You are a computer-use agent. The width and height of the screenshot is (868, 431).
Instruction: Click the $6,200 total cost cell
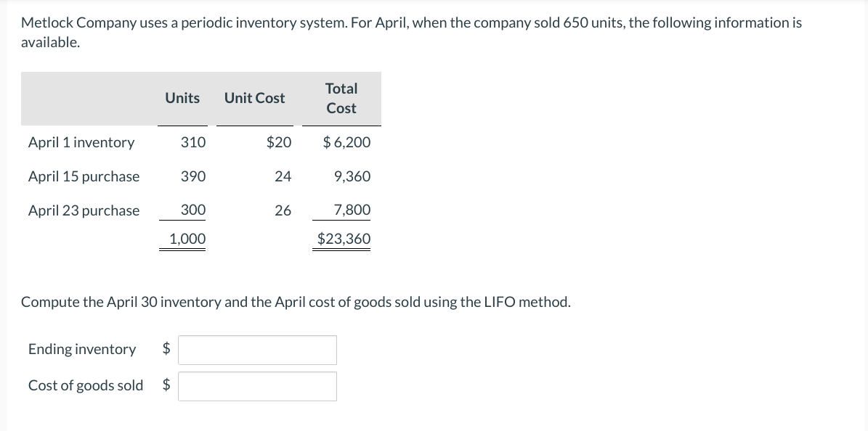(347, 142)
